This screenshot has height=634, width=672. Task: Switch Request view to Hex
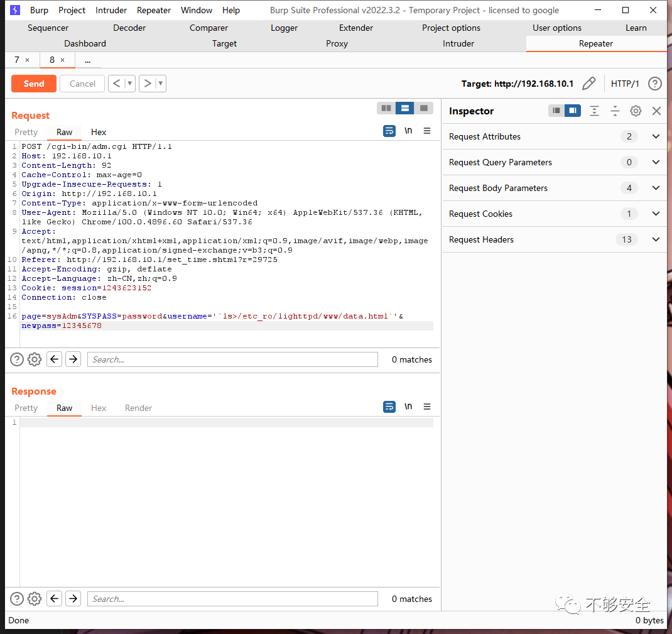point(99,132)
